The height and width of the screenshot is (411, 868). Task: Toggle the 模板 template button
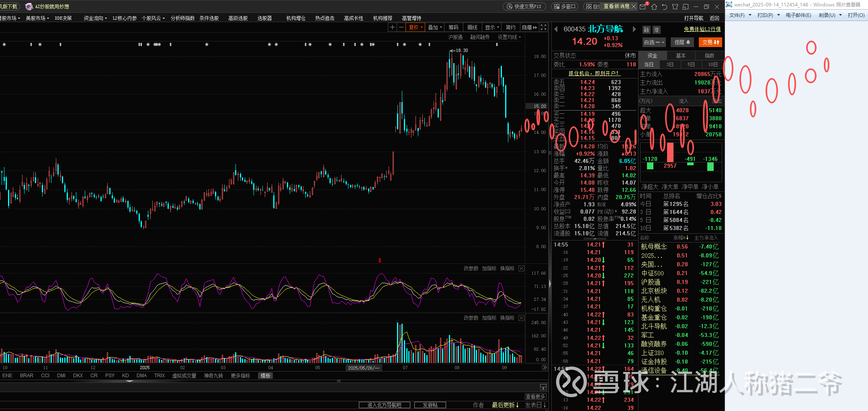[x=266, y=376]
